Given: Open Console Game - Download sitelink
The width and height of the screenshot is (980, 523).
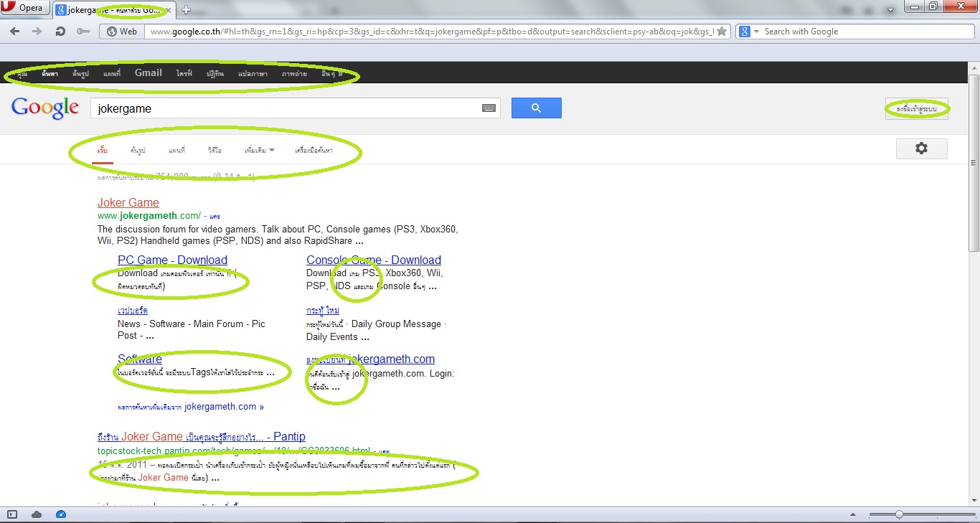Looking at the screenshot, I should click(374, 260).
